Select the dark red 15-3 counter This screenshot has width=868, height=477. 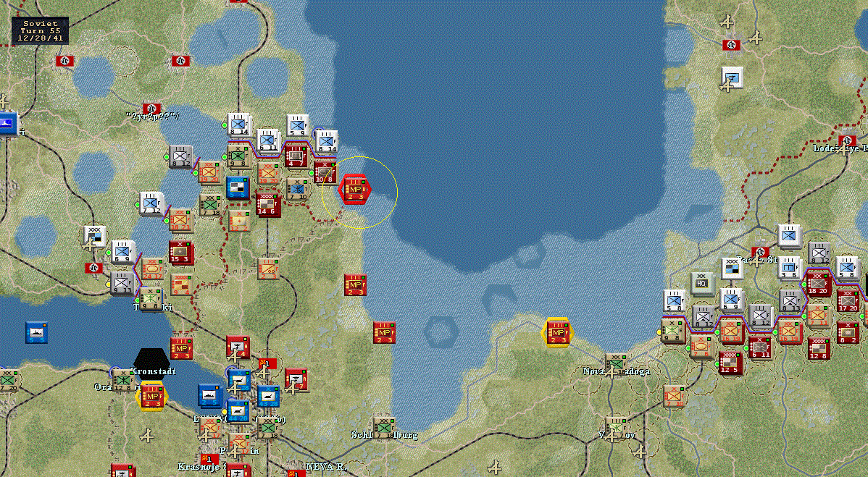(x=181, y=251)
